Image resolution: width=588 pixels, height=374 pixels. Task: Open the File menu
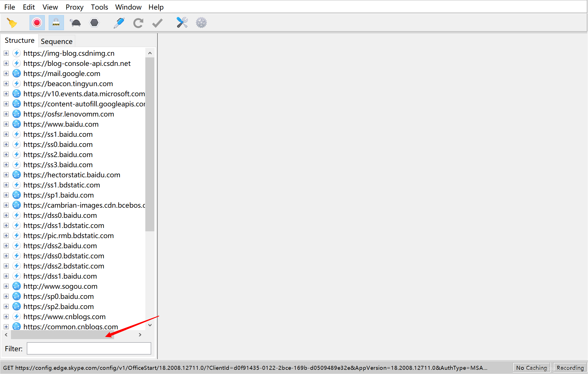(10, 7)
